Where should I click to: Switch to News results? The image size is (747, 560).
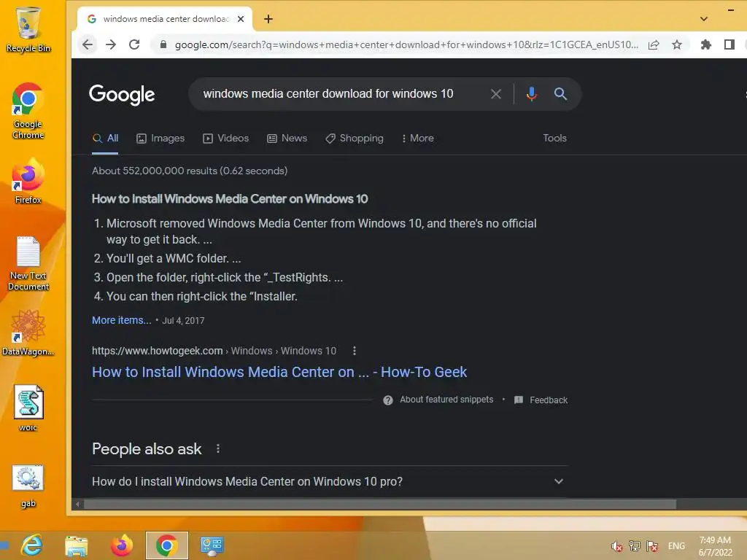click(x=287, y=138)
